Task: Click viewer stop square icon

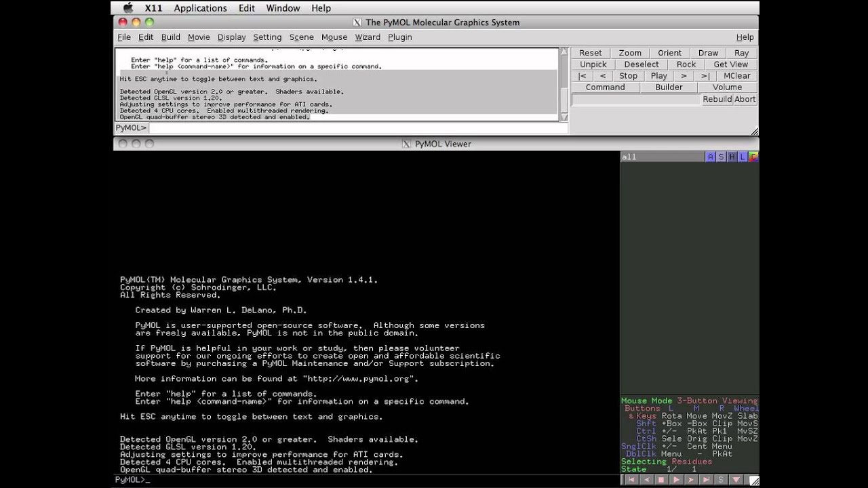Action: tap(661, 480)
